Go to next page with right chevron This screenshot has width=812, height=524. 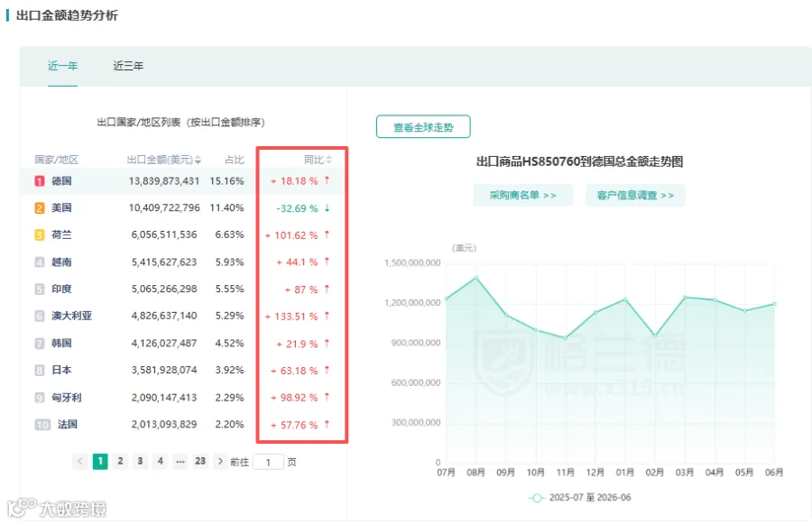[x=220, y=461]
